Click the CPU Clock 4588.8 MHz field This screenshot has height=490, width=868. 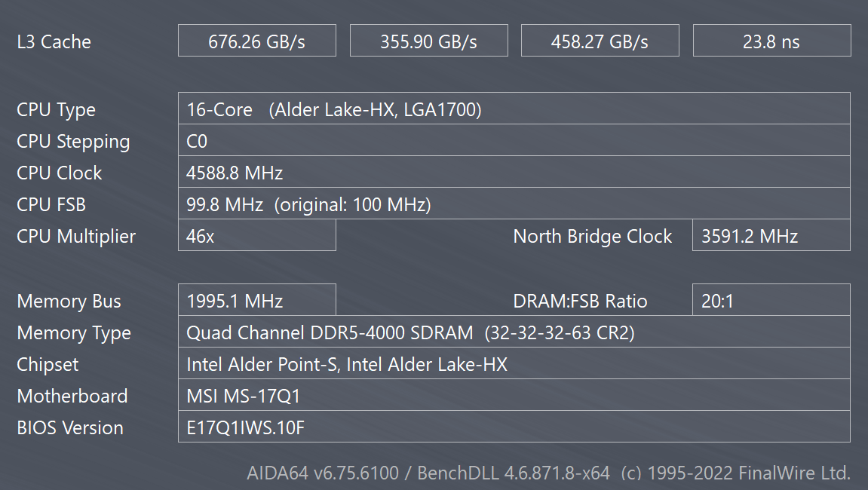click(x=514, y=173)
